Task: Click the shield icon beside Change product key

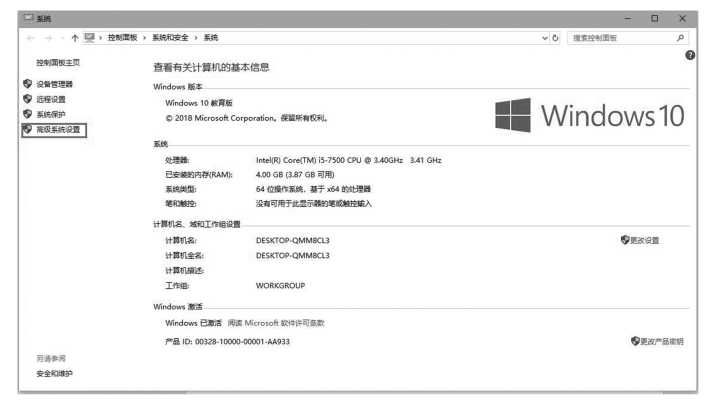Action: coord(635,341)
